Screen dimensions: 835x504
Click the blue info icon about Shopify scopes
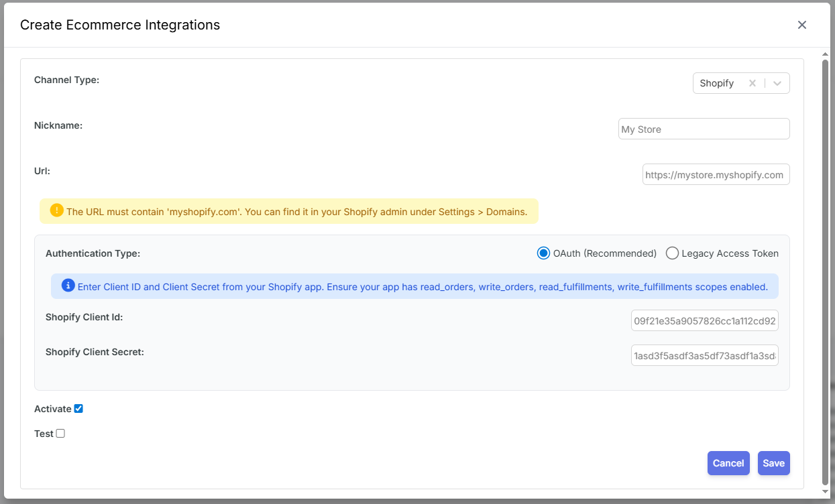67,285
